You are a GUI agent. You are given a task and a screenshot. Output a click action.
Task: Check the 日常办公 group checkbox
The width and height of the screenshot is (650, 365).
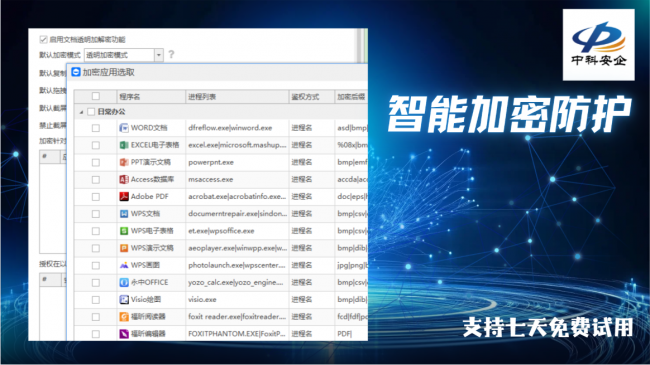[x=91, y=112]
